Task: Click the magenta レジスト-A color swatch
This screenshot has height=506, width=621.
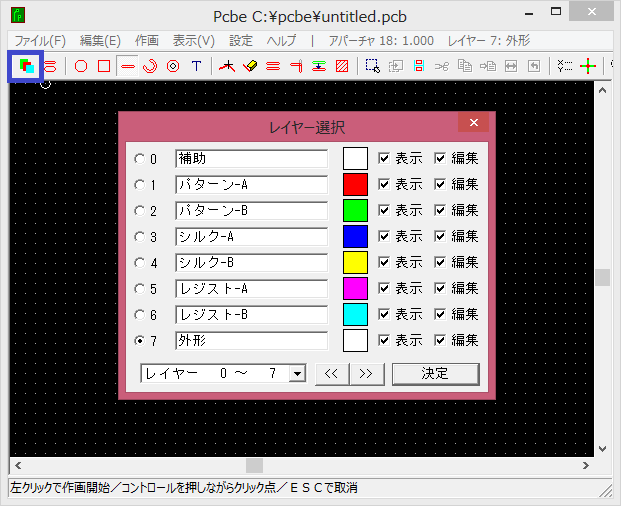Action: (x=356, y=288)
